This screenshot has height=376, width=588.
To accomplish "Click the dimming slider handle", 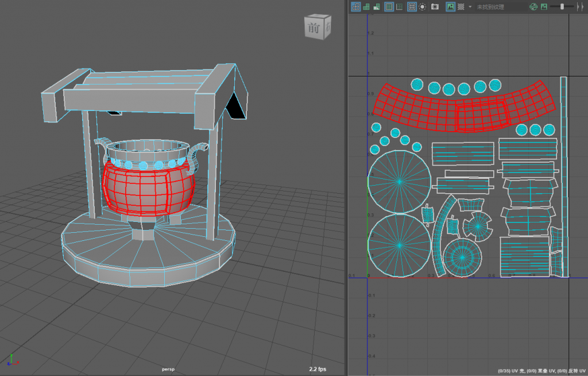I will tap(562, 6).
